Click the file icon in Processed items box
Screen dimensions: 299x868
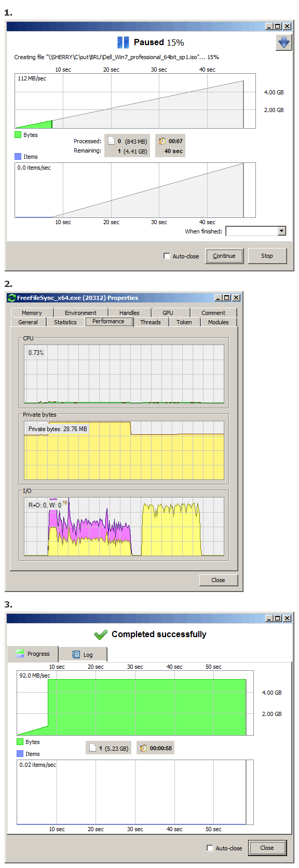click(x=111, y=141)
